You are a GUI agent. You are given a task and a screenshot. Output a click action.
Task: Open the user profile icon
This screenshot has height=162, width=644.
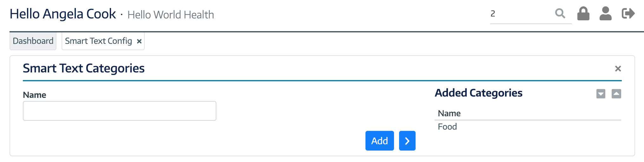click(605, 14)
